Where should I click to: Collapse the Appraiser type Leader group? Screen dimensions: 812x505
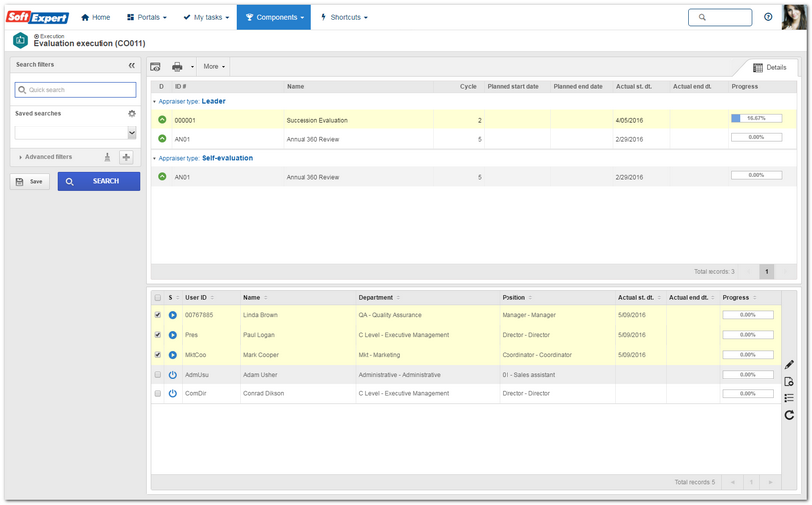pyautogui.click(x=155, y=102)
